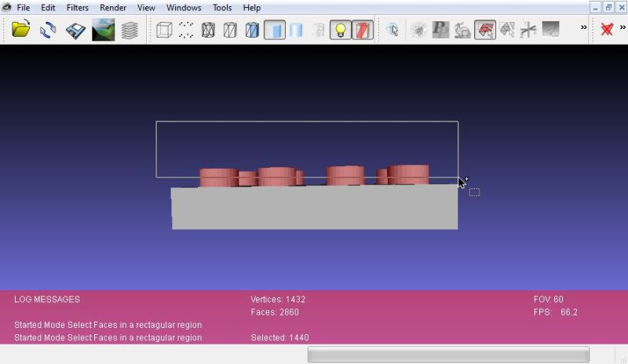Toggle Bounding Box render mode

pyautogui.click(x=164, y=30)
